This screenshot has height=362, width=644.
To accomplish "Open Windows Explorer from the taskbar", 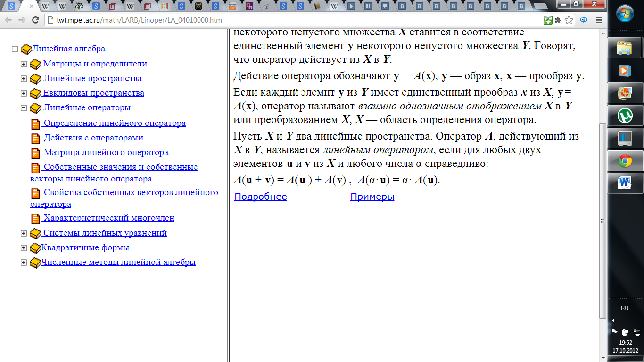I will coord(625,48).
